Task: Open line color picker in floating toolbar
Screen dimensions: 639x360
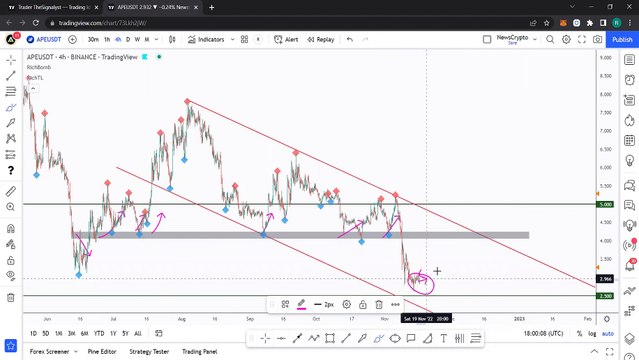Action: 302,305
